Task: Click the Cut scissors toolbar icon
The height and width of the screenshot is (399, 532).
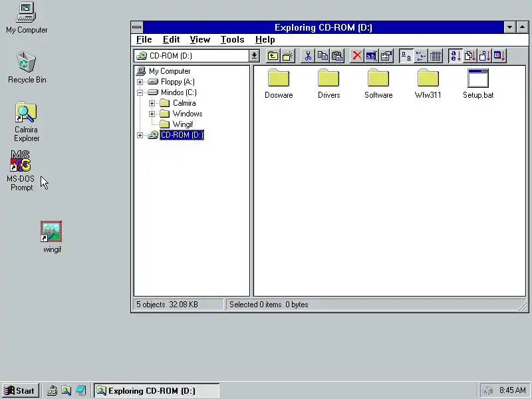Action: (x=308, y=56)
